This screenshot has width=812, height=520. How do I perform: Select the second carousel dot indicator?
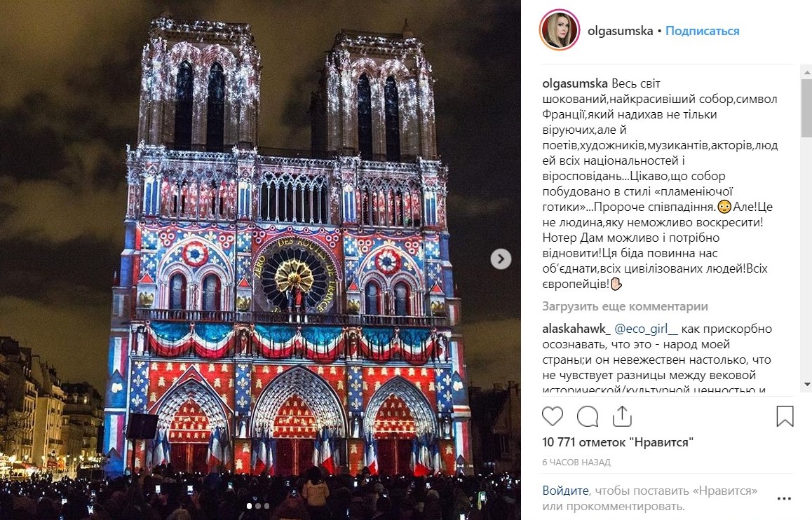coord(258,506)
